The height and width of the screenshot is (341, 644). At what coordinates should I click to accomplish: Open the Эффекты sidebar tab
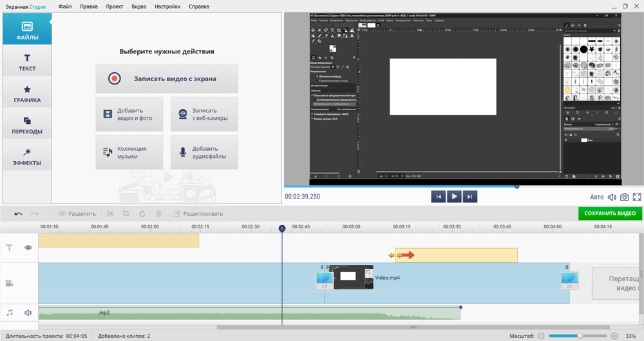click(27, 155)
